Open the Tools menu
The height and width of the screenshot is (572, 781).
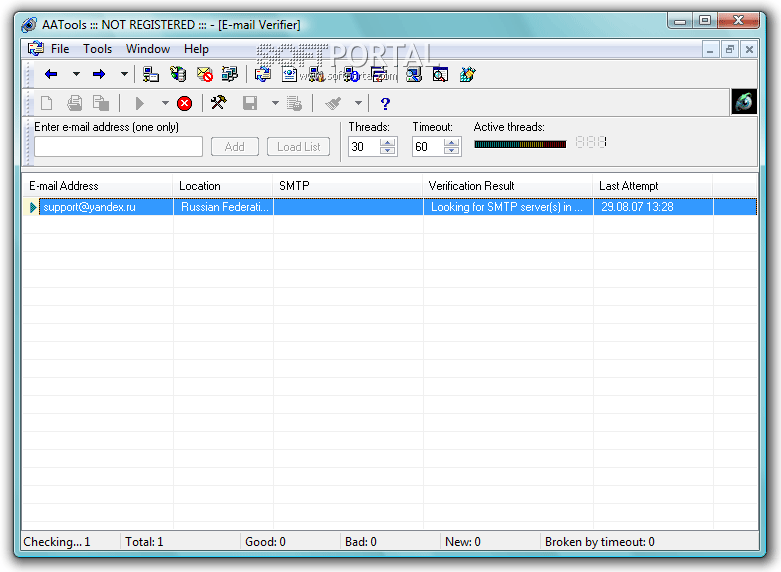pyautogui.click(x=97, y=49)
